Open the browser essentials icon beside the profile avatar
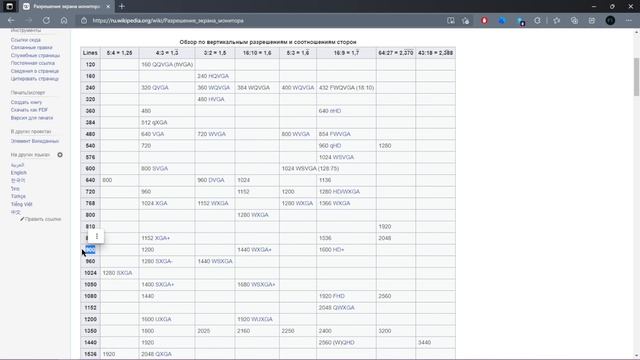Viewport: 640px width, 360px height. pos(592,20)
